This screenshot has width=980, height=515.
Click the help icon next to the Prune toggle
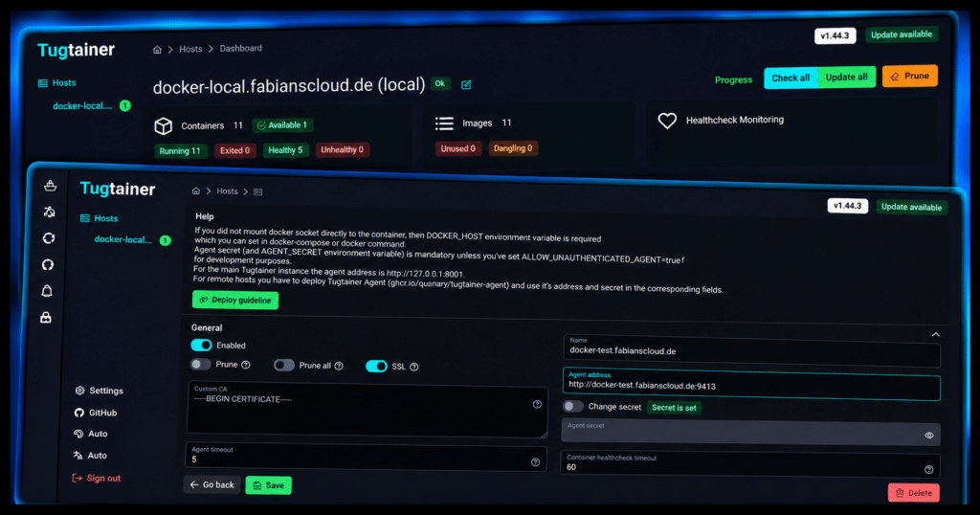pos(246,365)
